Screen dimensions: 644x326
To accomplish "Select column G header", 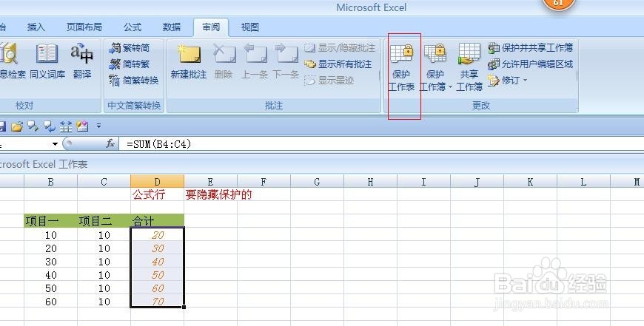I will pos(317,182).
